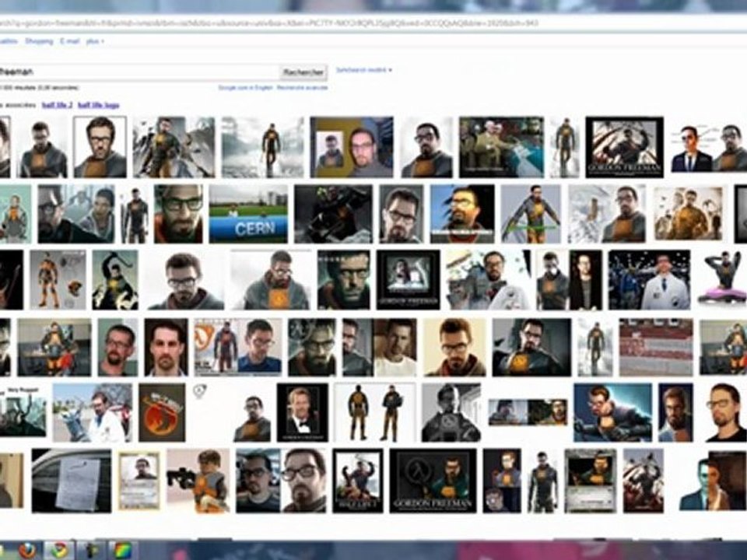Click the search query input field
Image resolution: width=747 pixels, height=560 pixels.
click(x=139, y=72)
